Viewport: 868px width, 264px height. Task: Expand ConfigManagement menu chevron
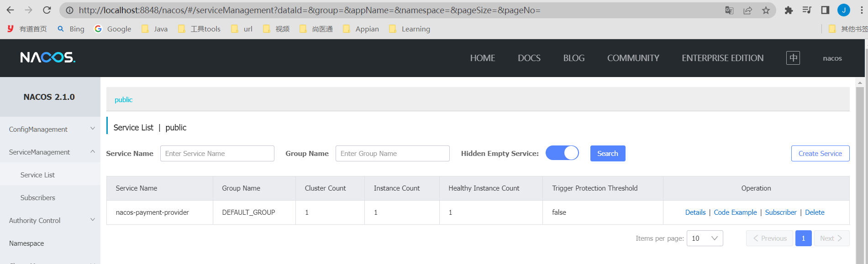(93, 129)
